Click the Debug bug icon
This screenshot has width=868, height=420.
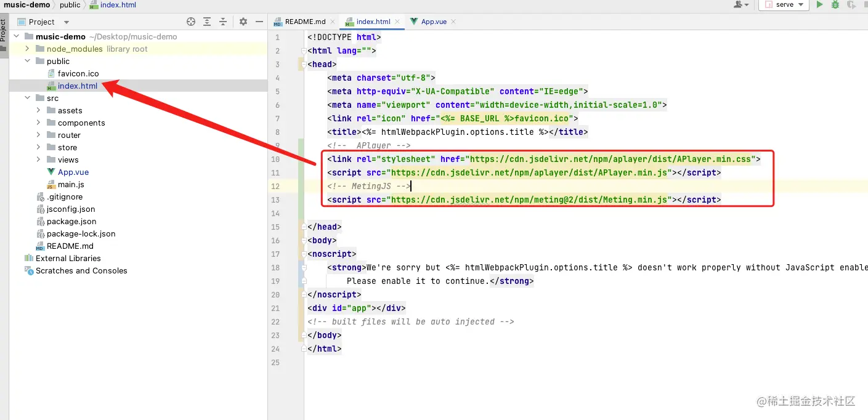click(x=835, y=4)
